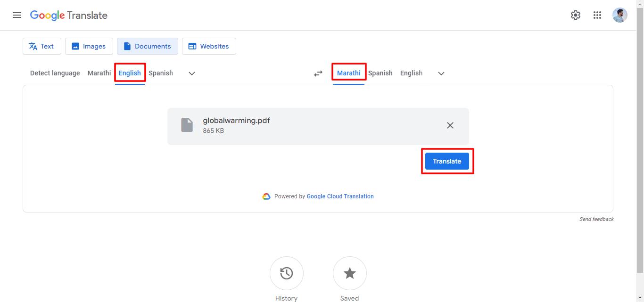Open translation History

click(286, 273)
